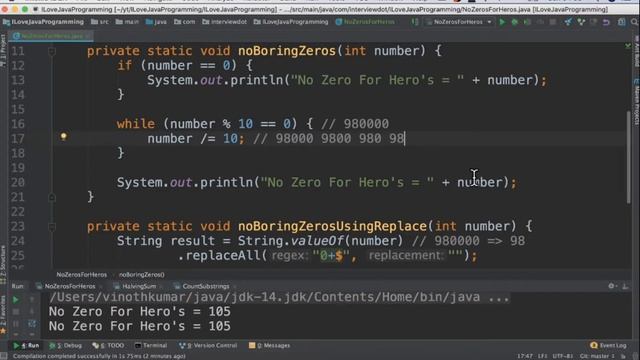Open Run panel settings gear

tap(612, 287)
